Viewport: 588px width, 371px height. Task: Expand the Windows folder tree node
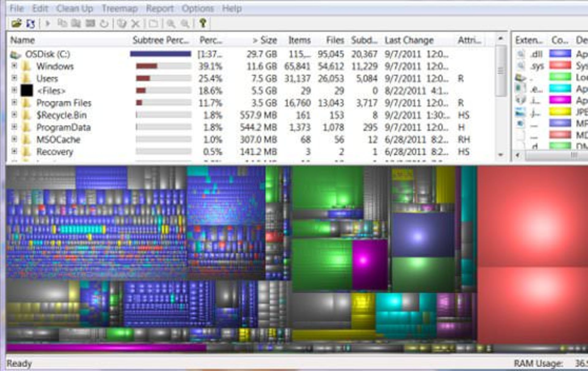coord(14,66)
